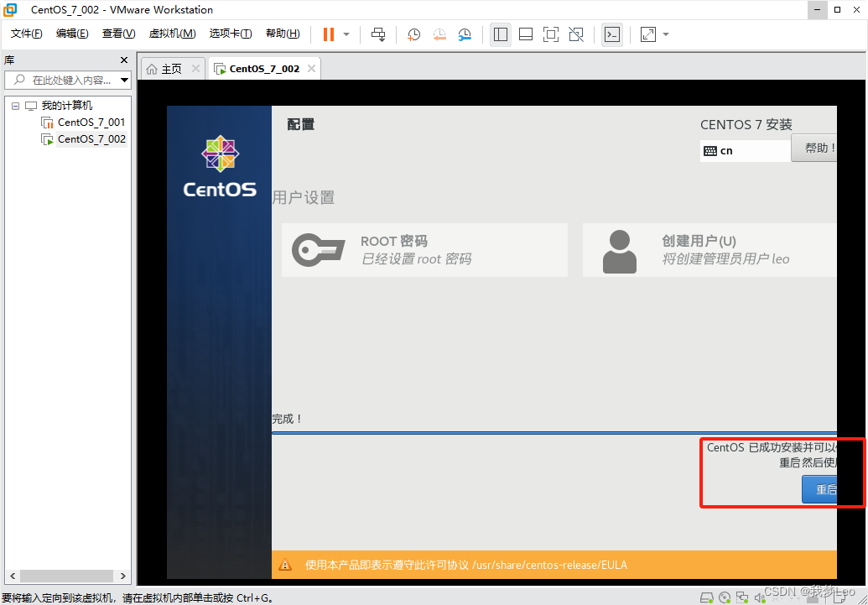This screenshot has width=868, height=605.
Task: Select CentOS_7_002 in the library tree
Action: (91, 139)
